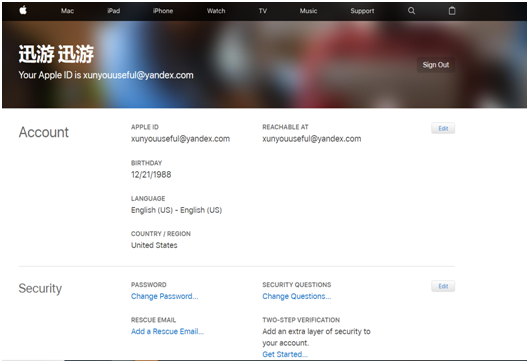
Task: Click the Apple ID email under Account
Action: click(x=180, y=139)
